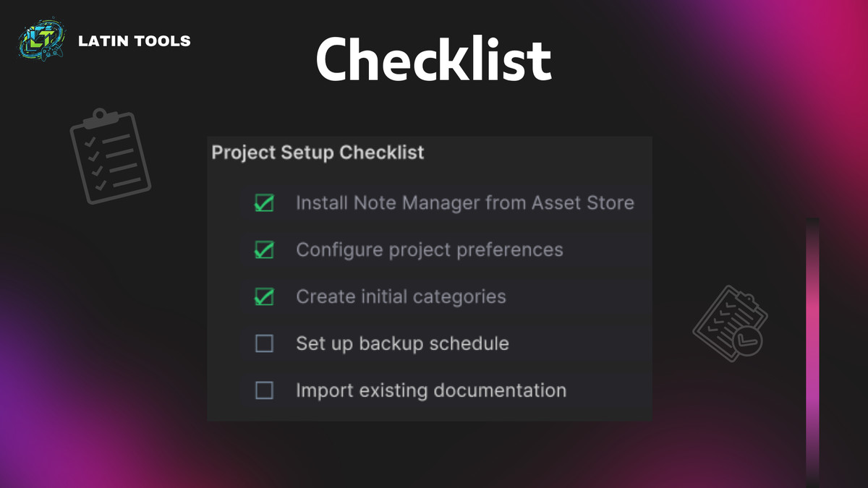The height and width of the screenshot is (488, 868).
Task: Select the Project Setup Checklist header
Action: click(x=318, y=153)
